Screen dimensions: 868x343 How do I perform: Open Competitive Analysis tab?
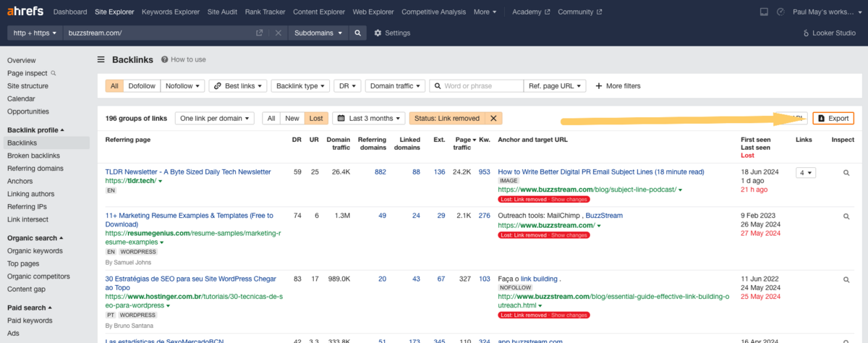coord(434,12)
